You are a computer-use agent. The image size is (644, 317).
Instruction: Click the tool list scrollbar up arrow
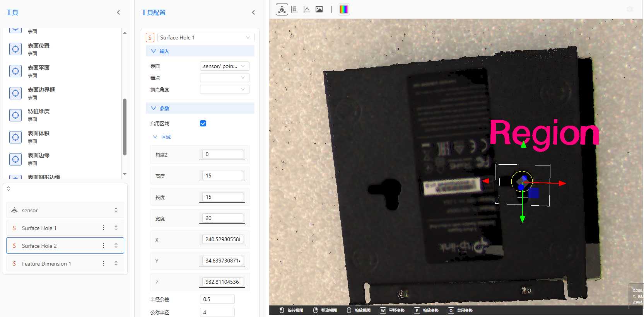coord(125,33)
